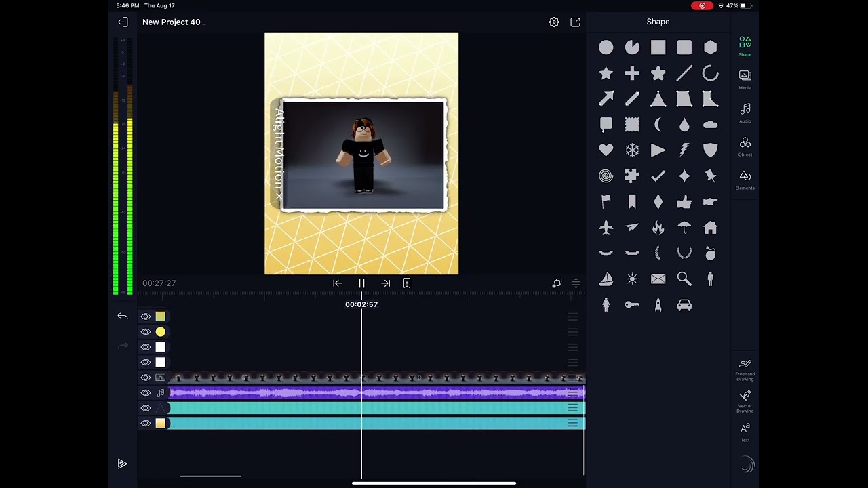The image size is (868, 488).
Task: Insert the house shape
Action: [x=710, y=228]
